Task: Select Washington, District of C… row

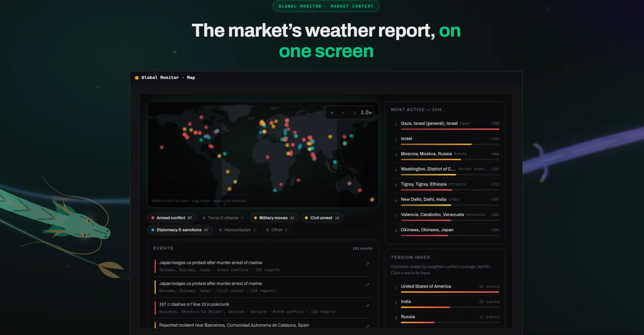Action: pyautogui.click(x=445, y=170)
